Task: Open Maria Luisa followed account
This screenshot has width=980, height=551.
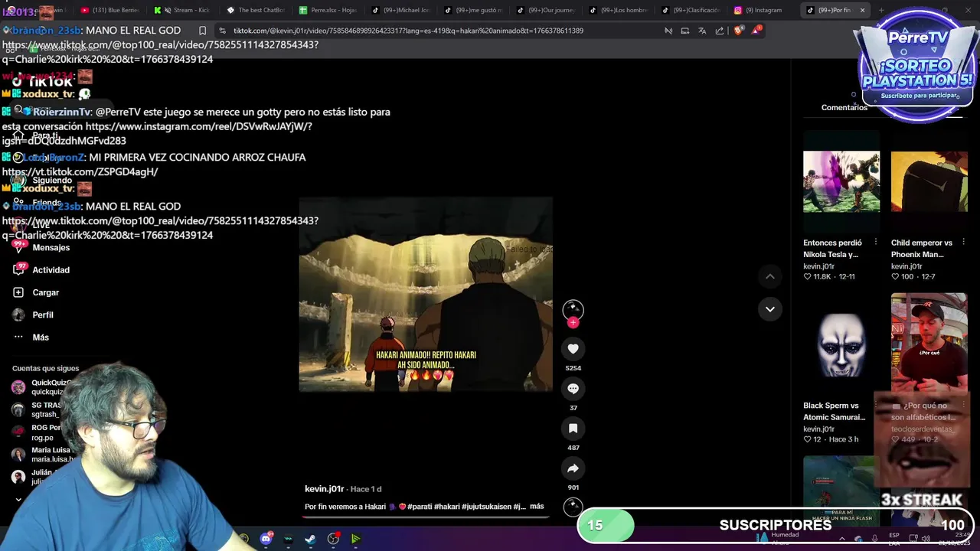Action: tap(43, 455)
